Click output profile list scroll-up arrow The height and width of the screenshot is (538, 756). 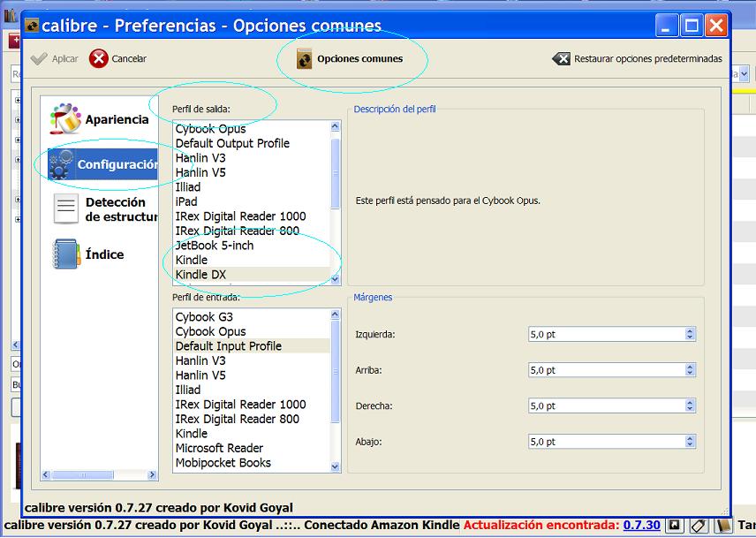point(335,126)
